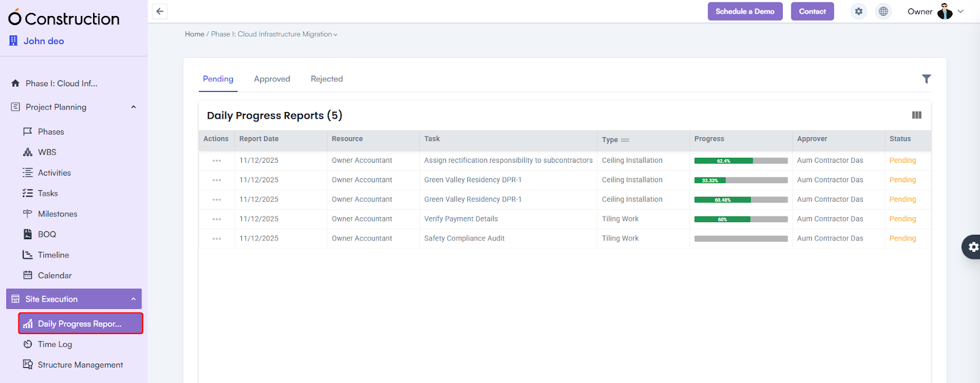This screenshot has height=383, width=980.
Task: Click the Timeline chart icon
Action: pos(28,255)
